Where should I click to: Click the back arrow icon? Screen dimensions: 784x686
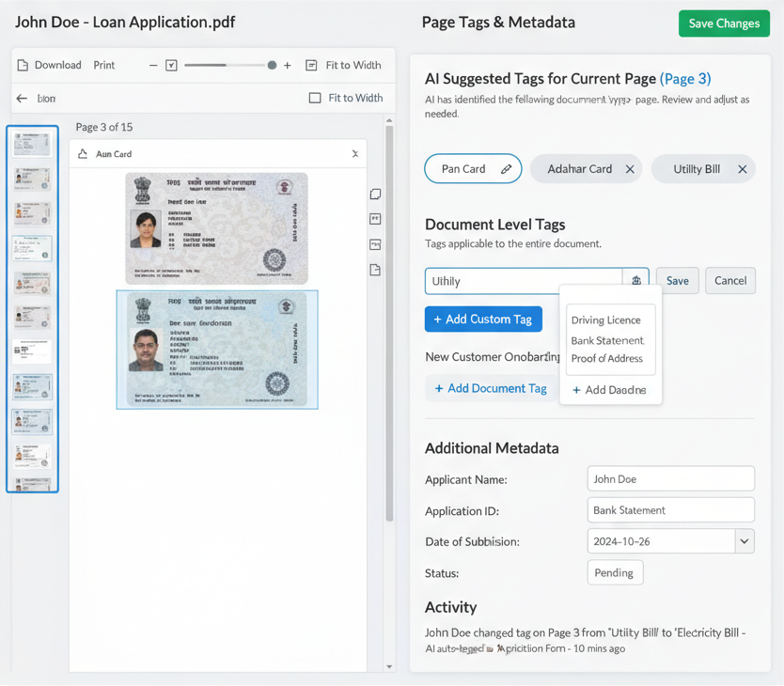pyautogui.click(x=22, y=98)
